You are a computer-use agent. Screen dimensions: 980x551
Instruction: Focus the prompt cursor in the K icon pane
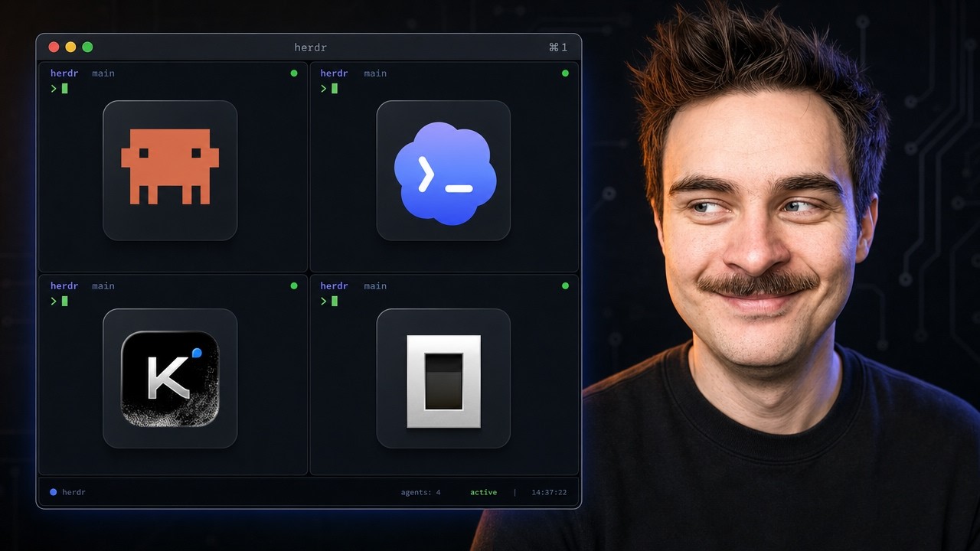(64, 302)
